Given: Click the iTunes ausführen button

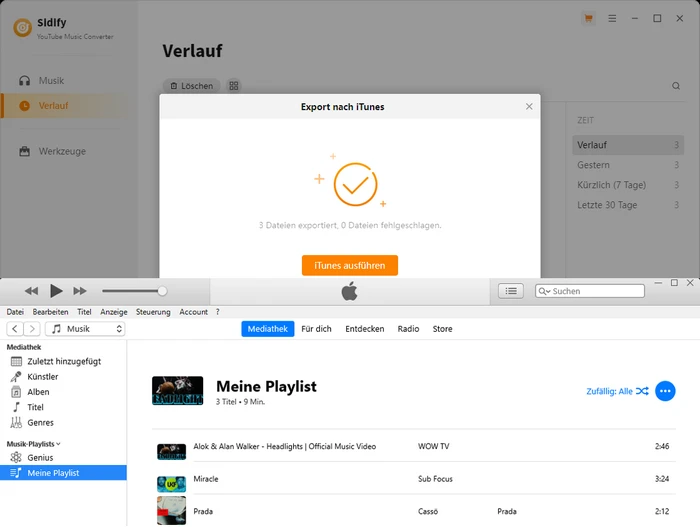Looking at the screenshot, I should 350,266.
